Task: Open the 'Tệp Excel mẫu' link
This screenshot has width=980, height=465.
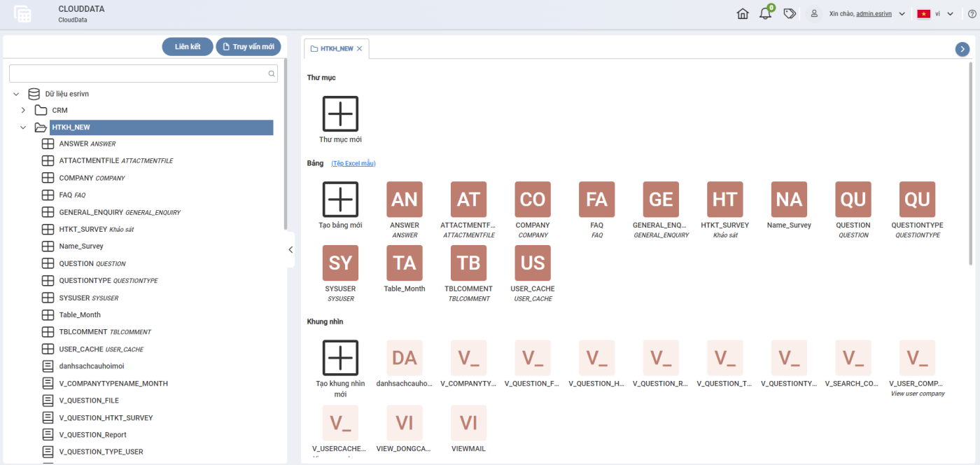Action: coord(353,163)
